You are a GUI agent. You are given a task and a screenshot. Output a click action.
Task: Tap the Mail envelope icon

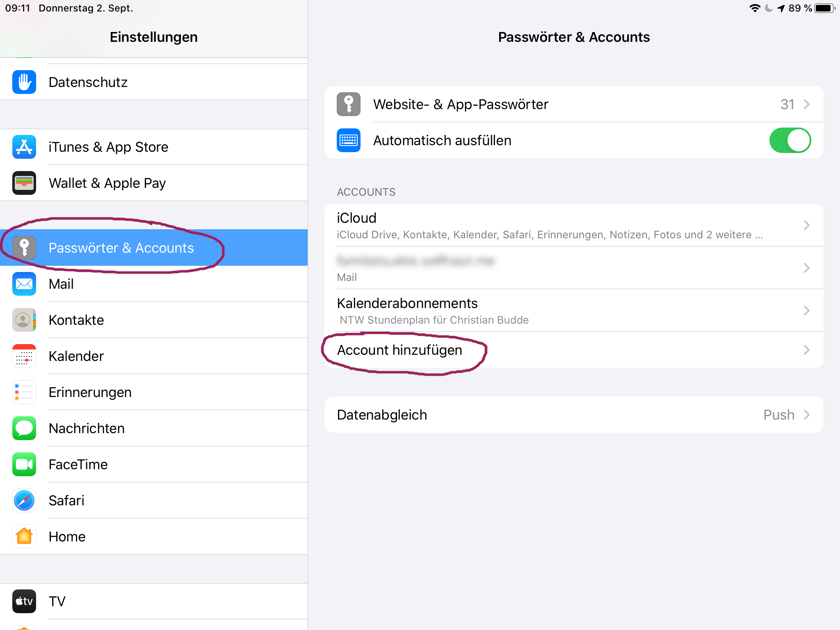[24, 284]
